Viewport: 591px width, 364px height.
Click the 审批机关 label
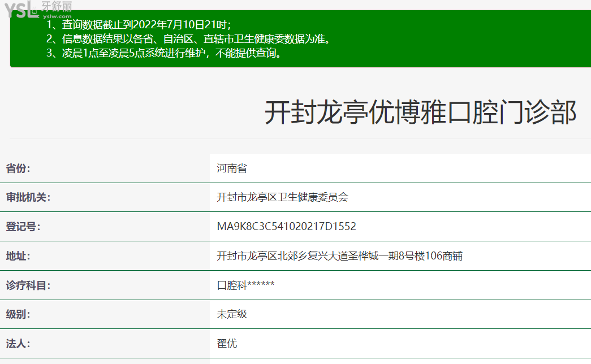pyautogui.click(x=28, y=197)
